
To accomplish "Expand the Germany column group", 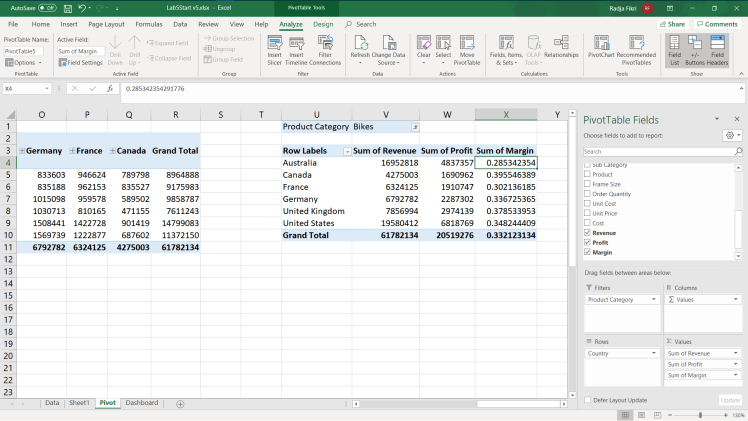I will click(21, 150).
